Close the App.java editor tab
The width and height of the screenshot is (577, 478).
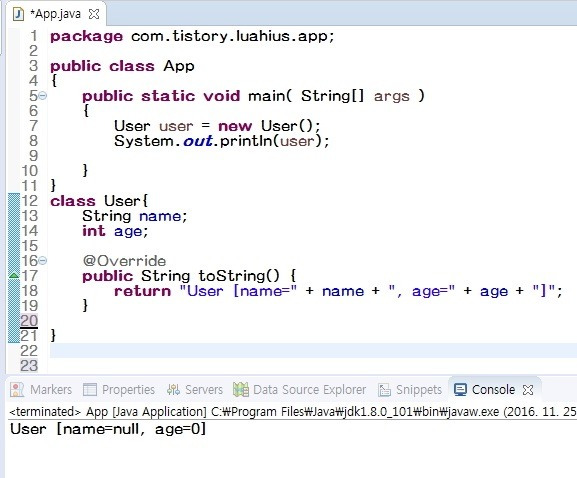point(94,14)
